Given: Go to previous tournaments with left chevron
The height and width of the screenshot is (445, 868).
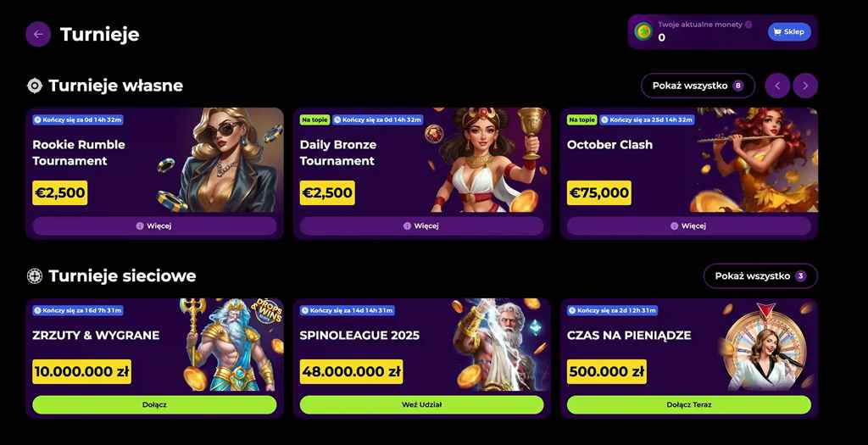Looking at the screenshot, I should point(777,86).
